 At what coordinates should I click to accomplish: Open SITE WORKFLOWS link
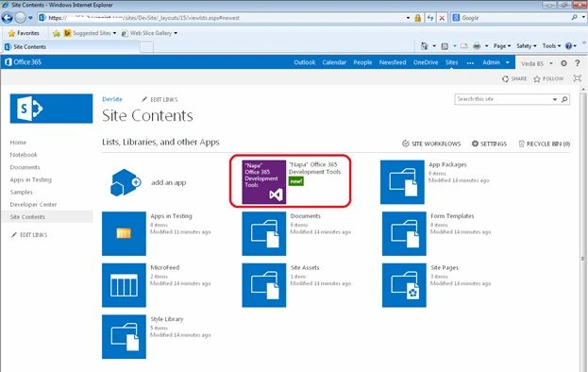click(431, 144)
